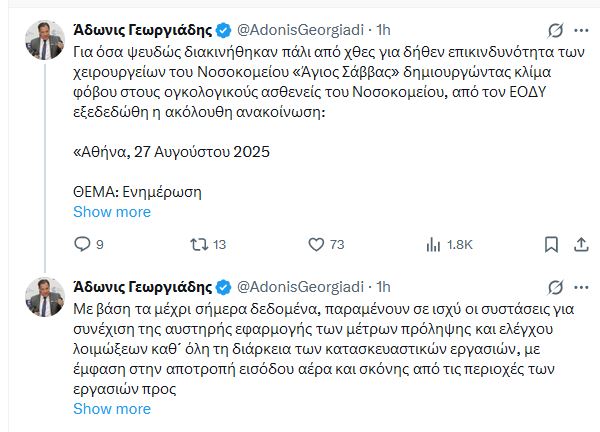Image resolution: width=600 pixels, height=432 pixels.
Task: View analytics showing 1.8K views
Action: point(433,244)
